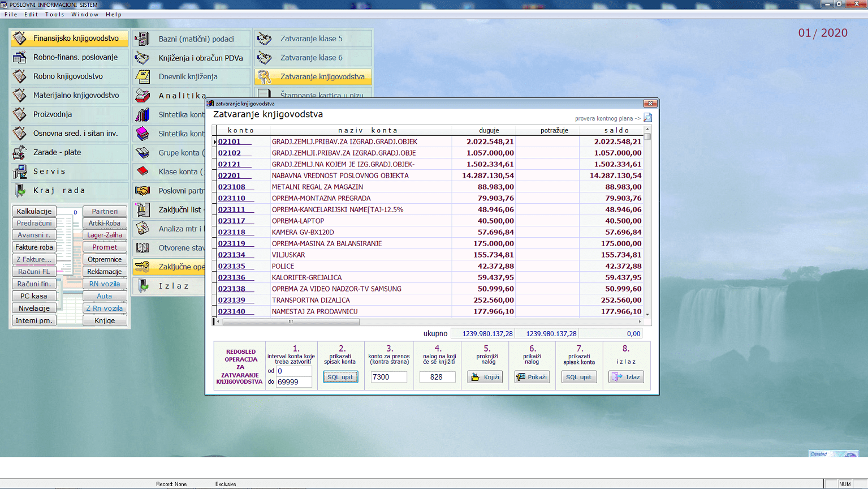Click the Dnevnik knjiženja notebook icon
The height and width of the screenshot is (489, 868).
point(142,76)
